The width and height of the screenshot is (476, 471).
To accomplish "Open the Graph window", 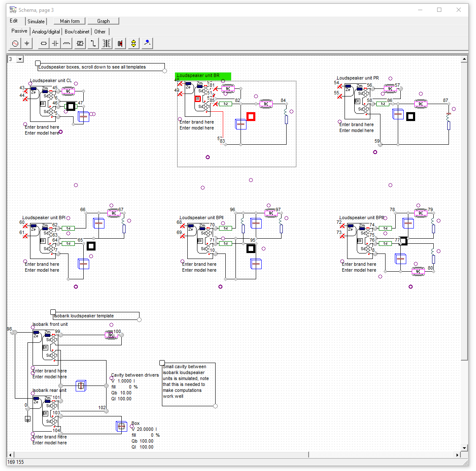I will click(103, 21).
